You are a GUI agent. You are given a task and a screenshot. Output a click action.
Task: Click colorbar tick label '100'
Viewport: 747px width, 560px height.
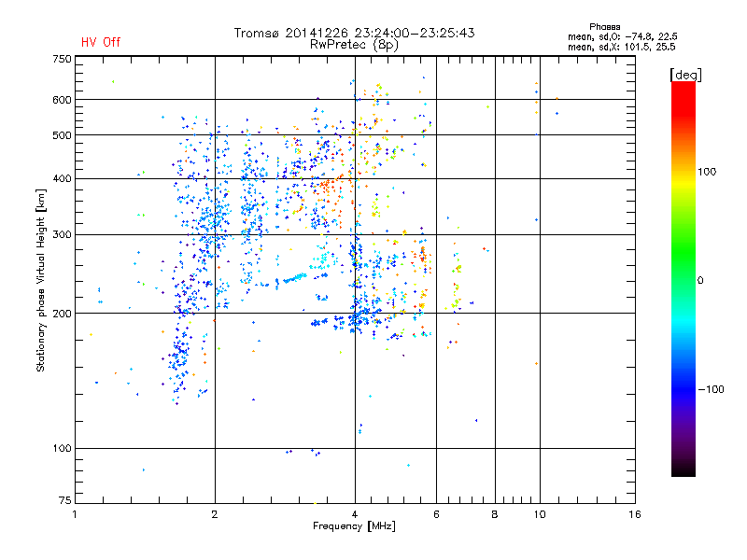707,172
